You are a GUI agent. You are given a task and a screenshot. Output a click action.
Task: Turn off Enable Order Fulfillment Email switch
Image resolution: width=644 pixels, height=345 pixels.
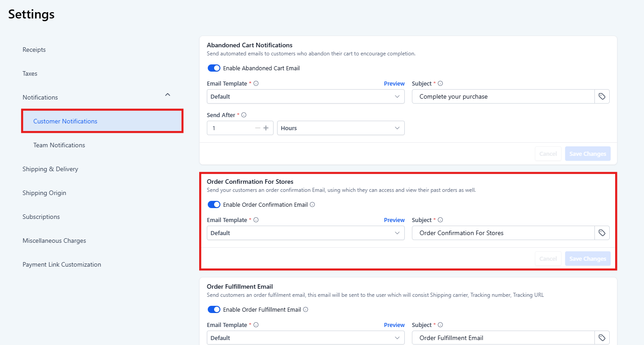[214, 310]
